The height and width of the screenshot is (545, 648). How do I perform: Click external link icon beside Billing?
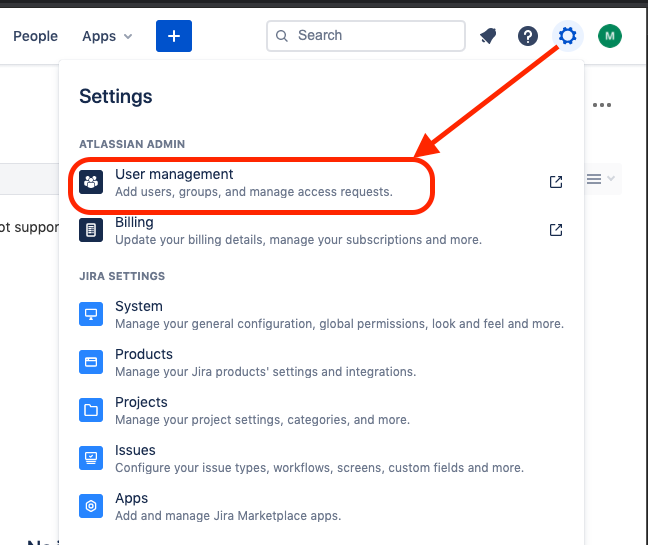coord(556,230)
